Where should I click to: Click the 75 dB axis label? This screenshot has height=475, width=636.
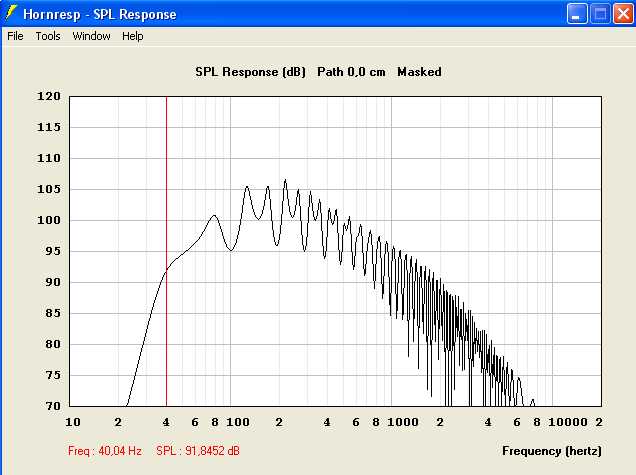point(53,375)
